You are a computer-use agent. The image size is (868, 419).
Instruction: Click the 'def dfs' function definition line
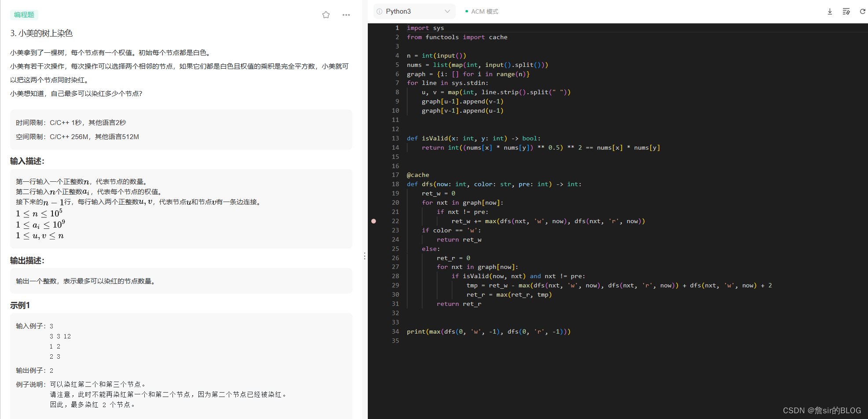[x=494, y=184]
